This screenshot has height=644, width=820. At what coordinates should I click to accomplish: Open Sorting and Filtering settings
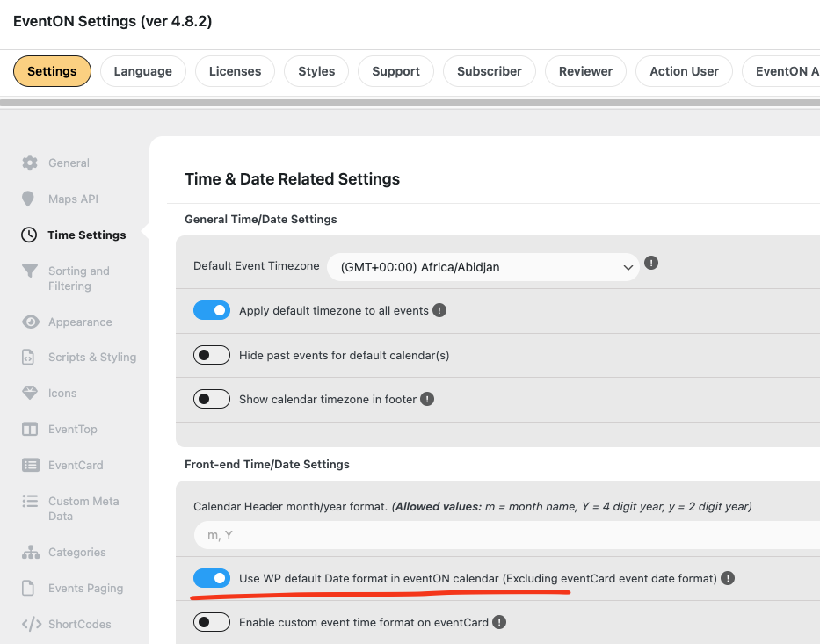[79, 279]
